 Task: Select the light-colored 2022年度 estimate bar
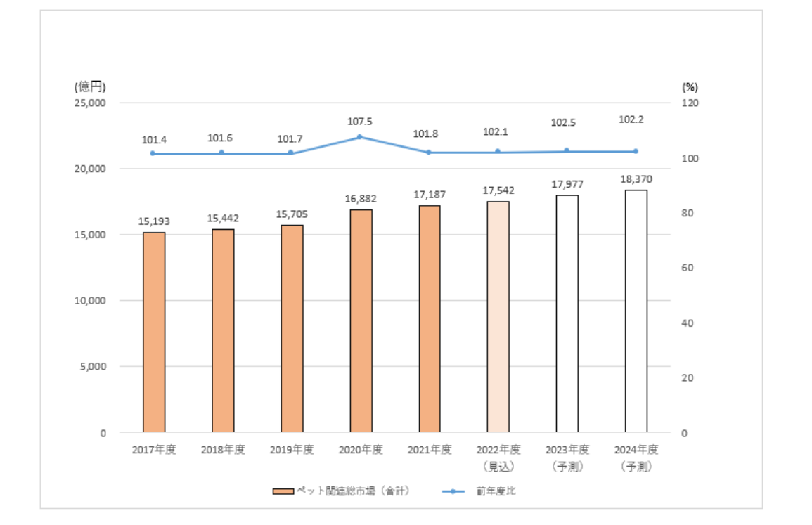pyautogui.click(x=498, y=316)
